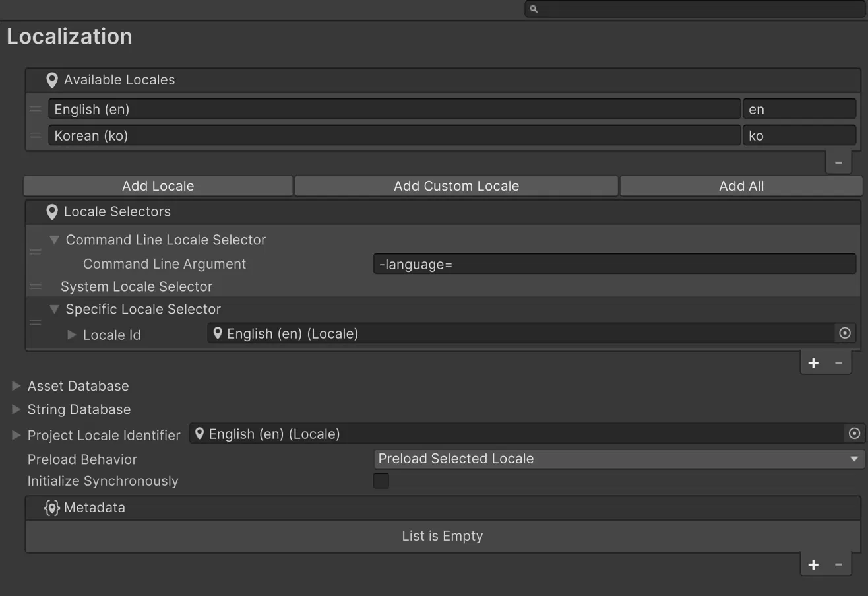868x596 pixels.
Task: Click the Locale Selectors pin icon
Action: (x=52, y=213)
